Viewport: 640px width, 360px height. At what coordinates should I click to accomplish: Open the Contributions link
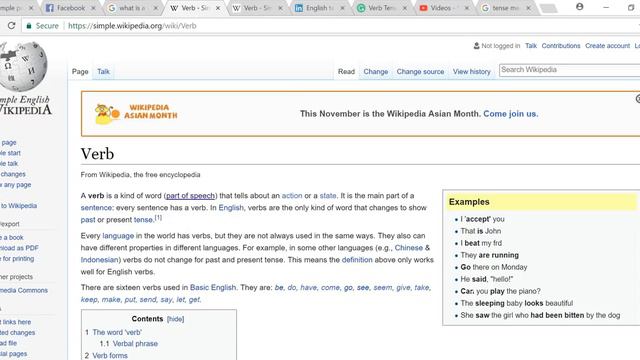pos(561,46)
